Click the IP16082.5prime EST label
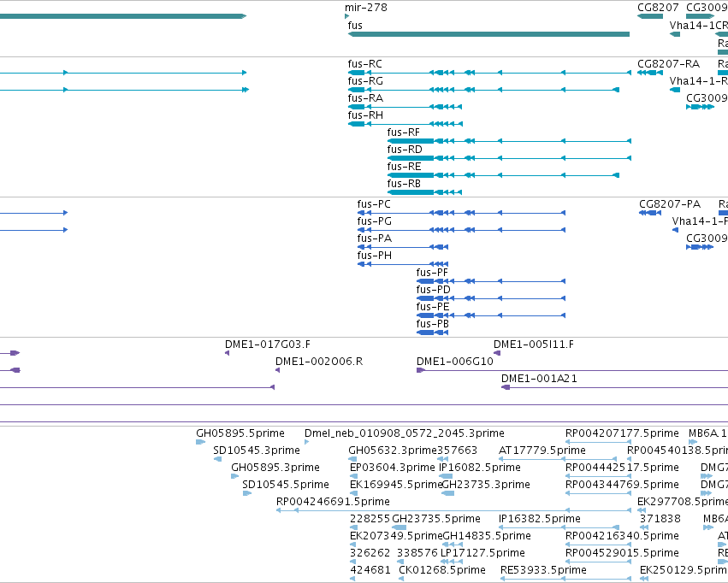 [480, 468]
